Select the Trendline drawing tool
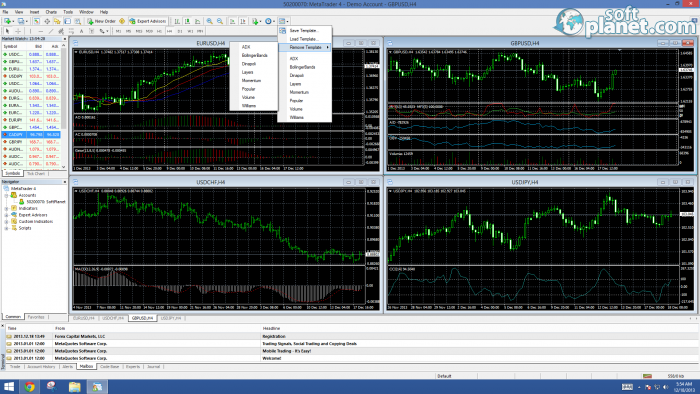Image resolution: width=700 pixels, height=394 pixels. pyautogui.click(x=51, y=31)
